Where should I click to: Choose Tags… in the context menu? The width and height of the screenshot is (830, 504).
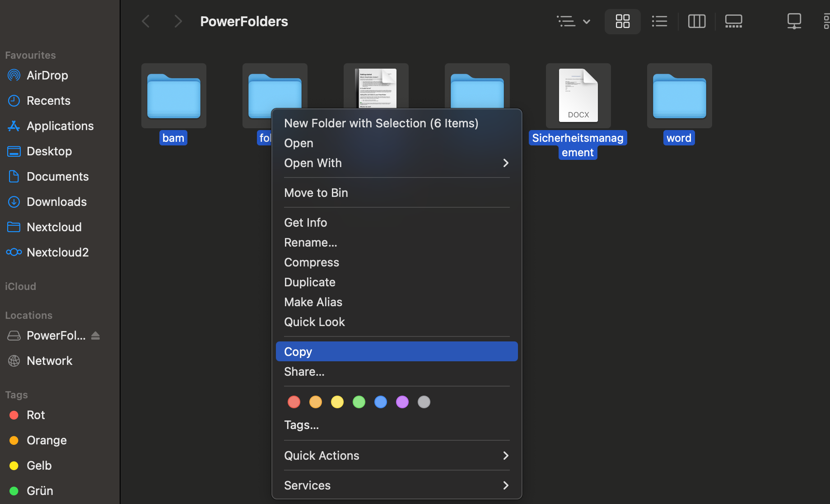pyautogui.click(x=396, y=425)
